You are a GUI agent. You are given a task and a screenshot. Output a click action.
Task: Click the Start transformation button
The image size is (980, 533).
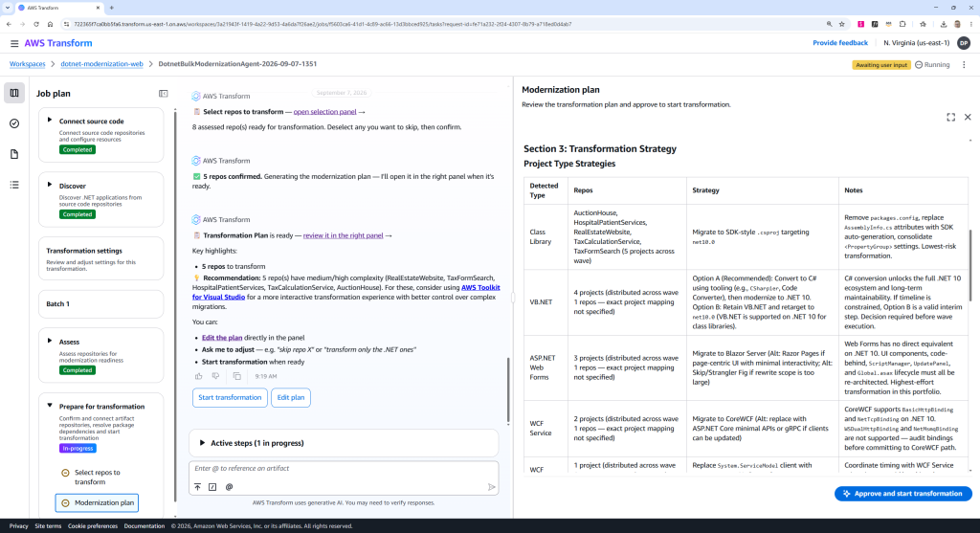(x=230, y=397)
